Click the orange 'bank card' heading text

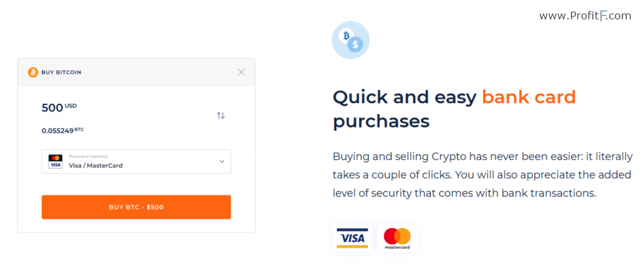coord(529,97)
